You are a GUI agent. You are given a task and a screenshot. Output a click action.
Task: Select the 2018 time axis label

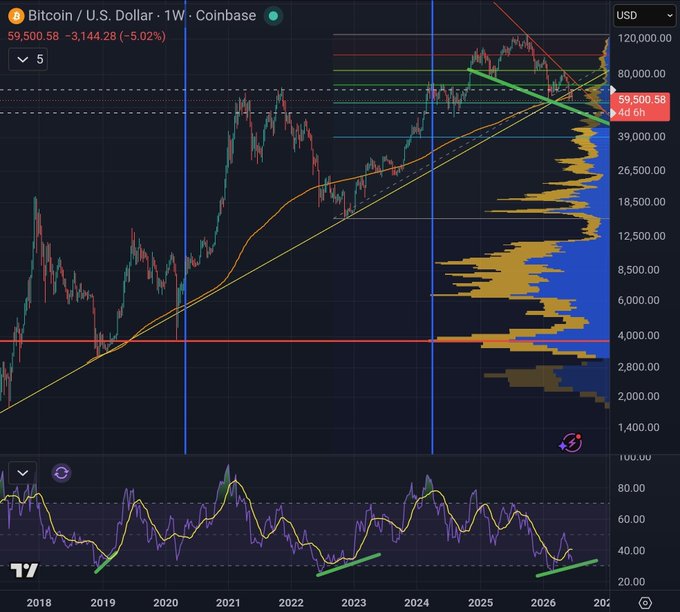tap(39, 602)
